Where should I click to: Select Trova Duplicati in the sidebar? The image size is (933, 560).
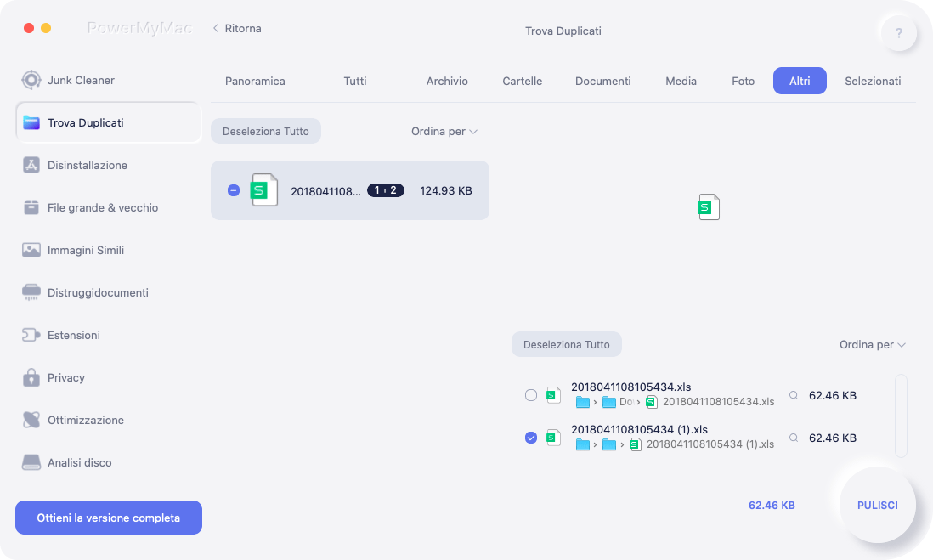click(108, 122)
